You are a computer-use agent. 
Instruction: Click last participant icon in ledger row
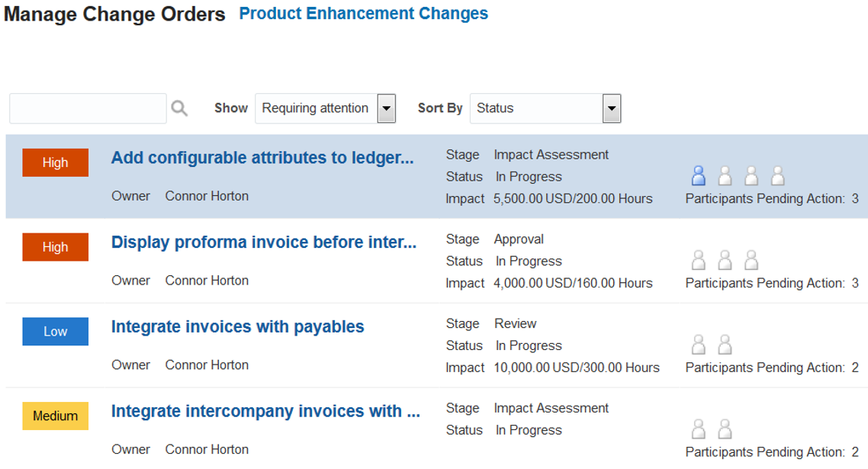tap(778, 176)
